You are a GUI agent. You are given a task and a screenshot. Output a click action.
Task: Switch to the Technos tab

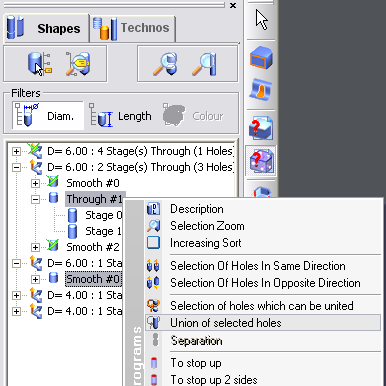(133, 28)
